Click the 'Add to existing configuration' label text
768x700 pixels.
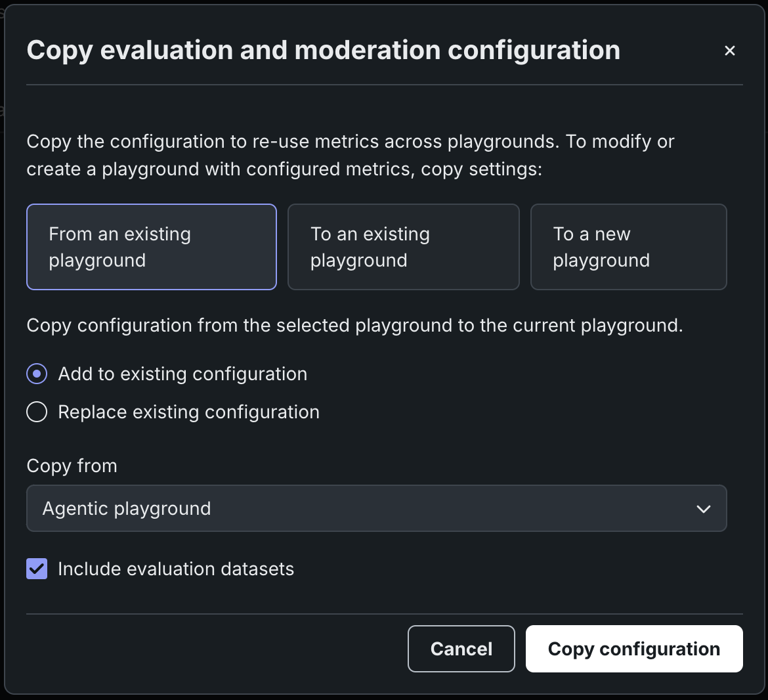click(x=182, y=374)
